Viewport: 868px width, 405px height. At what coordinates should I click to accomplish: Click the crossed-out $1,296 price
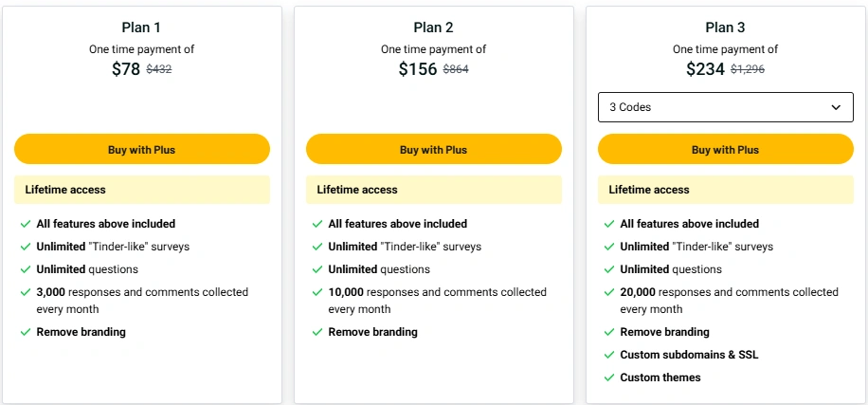click(748, 70)
